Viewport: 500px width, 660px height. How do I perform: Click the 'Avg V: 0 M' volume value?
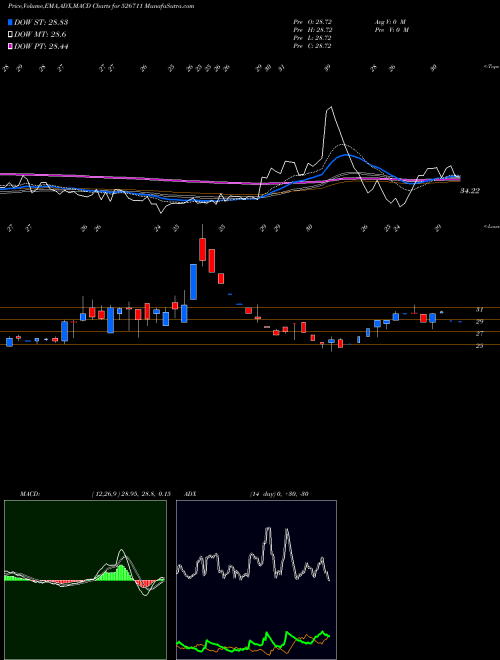pos(391,21)
